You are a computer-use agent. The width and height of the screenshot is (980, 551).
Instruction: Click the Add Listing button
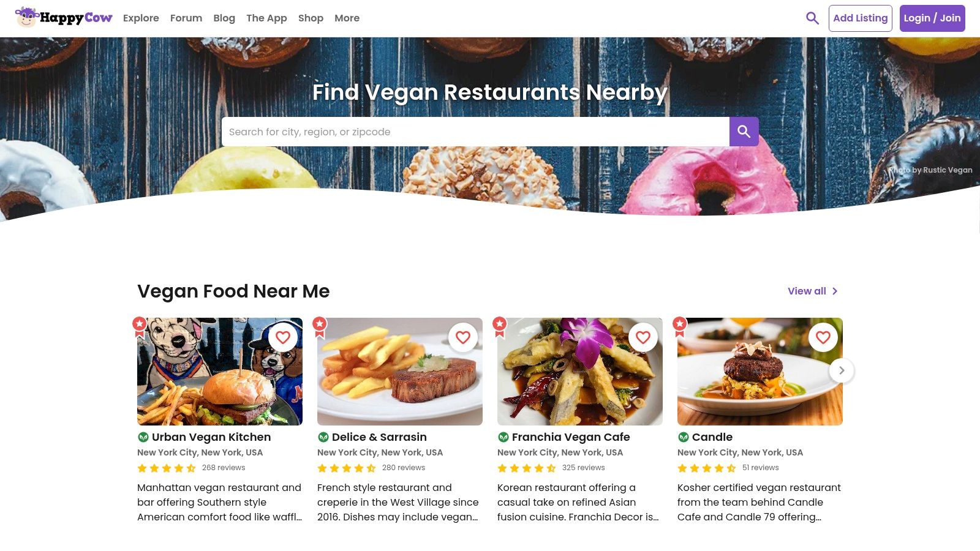coord(860,18)
